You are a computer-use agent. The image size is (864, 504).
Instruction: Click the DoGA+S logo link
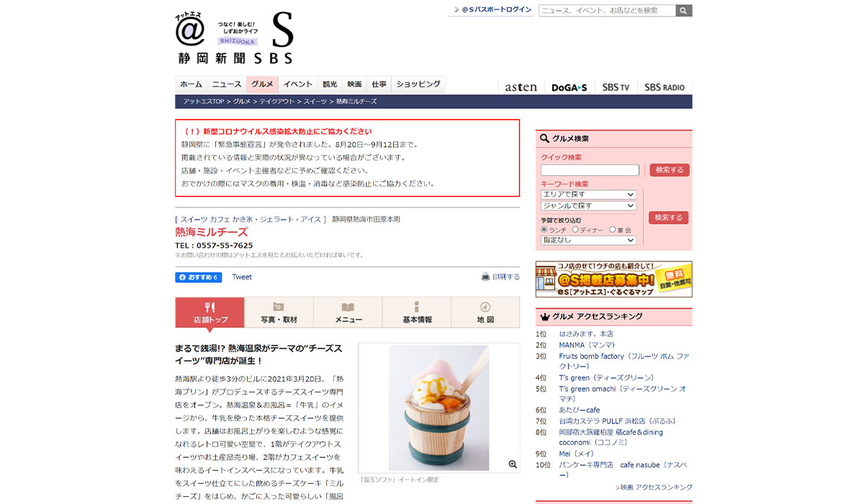point(569,87)
